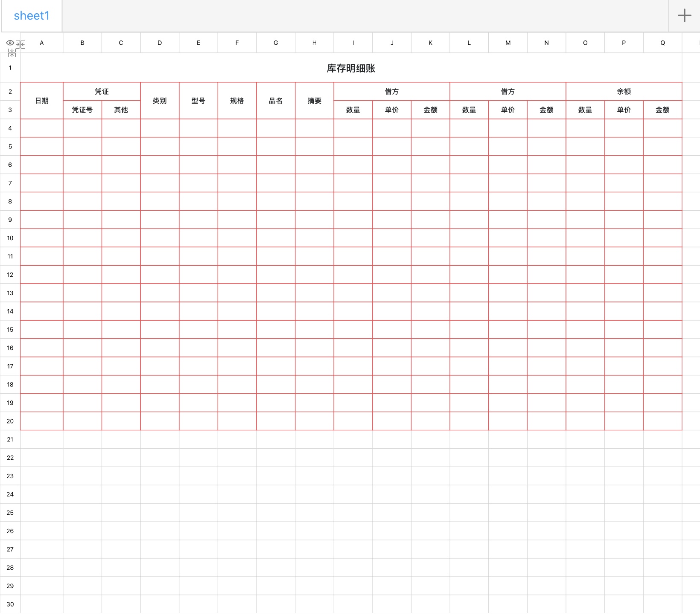The height and width of the screenshot is (615, 700).
Task: Click the 库存明细账 title cell
Action: tap(351, 68)
